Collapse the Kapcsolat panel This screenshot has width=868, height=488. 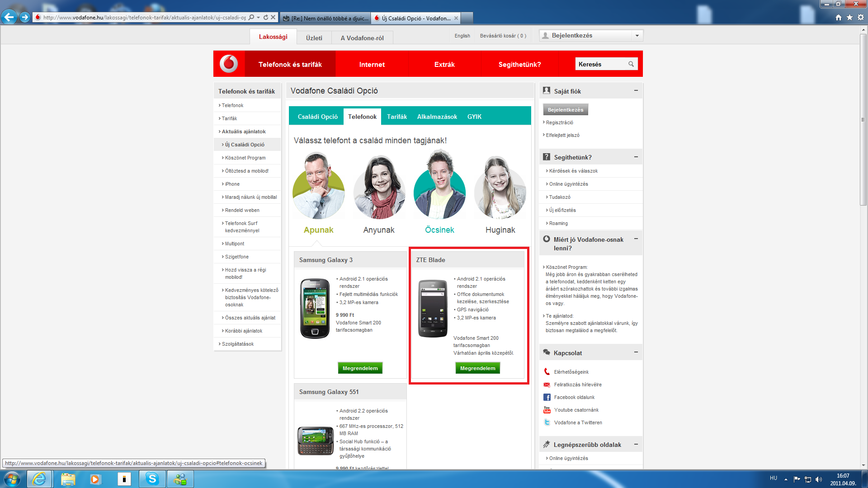coord(636,352)
